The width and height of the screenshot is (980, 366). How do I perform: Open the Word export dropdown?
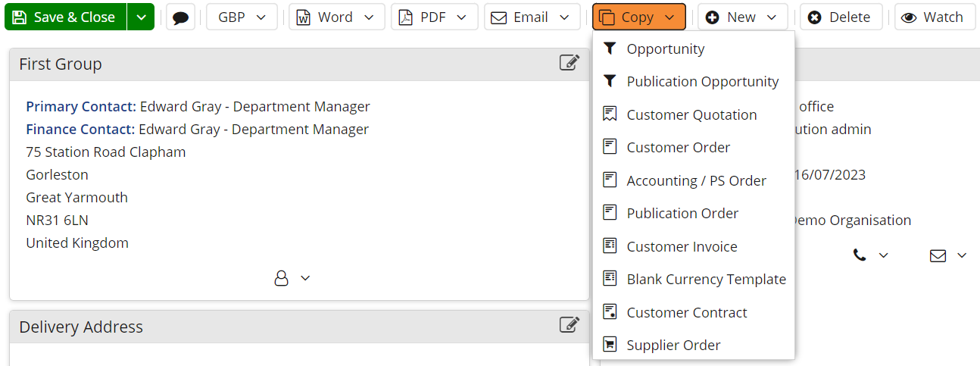(336, 17)
